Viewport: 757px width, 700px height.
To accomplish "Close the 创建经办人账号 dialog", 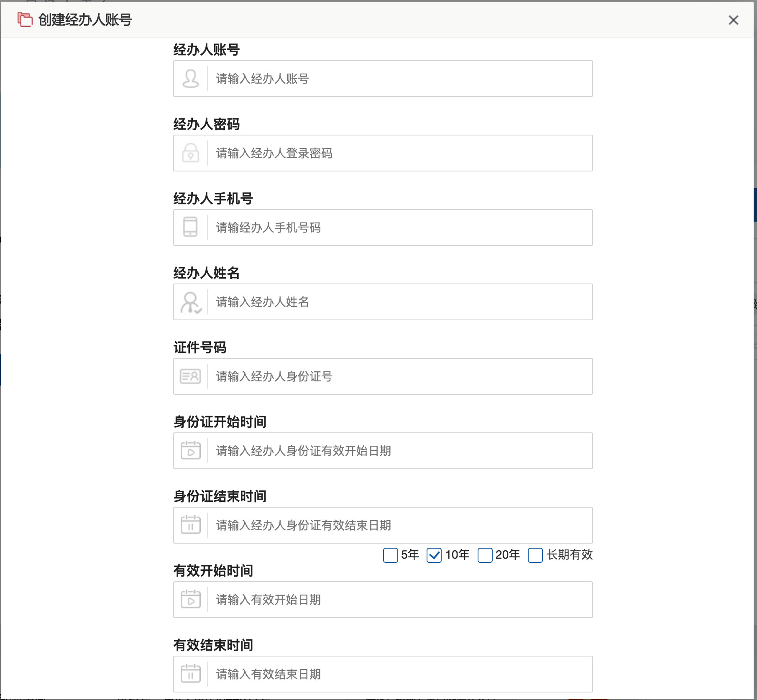I will pyautogui.click(x=733, y=20).
